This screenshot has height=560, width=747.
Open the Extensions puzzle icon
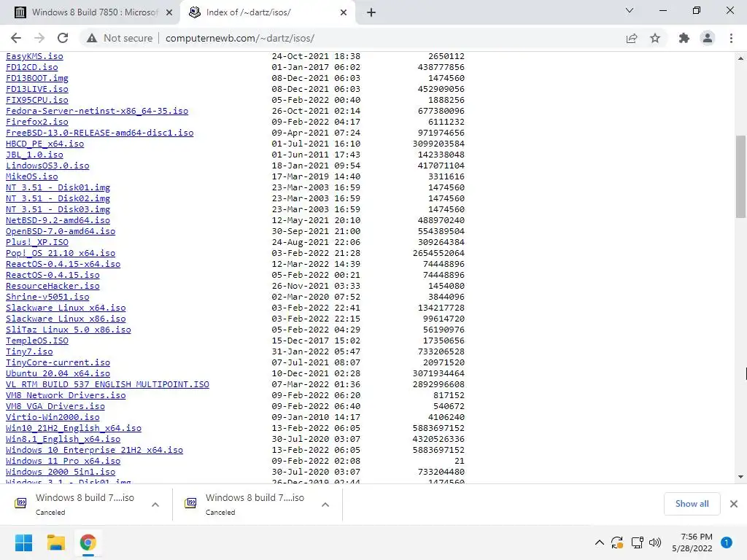pyautogui.click(x=684, y=38)
